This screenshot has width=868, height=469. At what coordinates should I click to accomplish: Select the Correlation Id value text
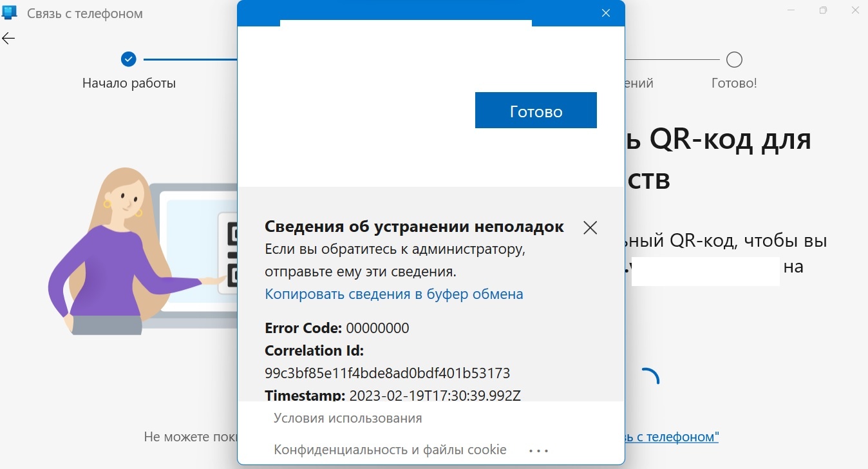tap(388, 373)
